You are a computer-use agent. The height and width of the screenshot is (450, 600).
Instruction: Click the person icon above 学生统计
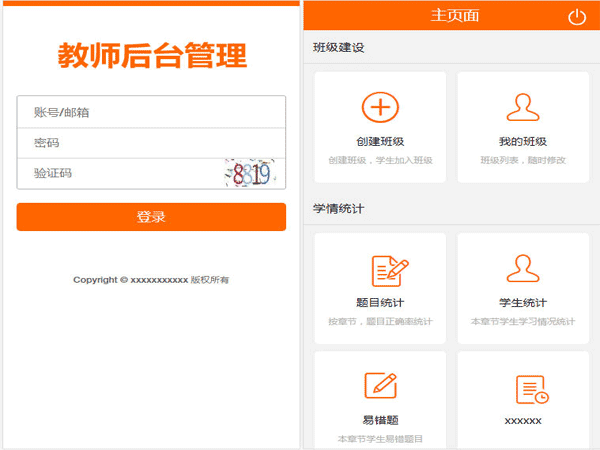pos(523,268)
